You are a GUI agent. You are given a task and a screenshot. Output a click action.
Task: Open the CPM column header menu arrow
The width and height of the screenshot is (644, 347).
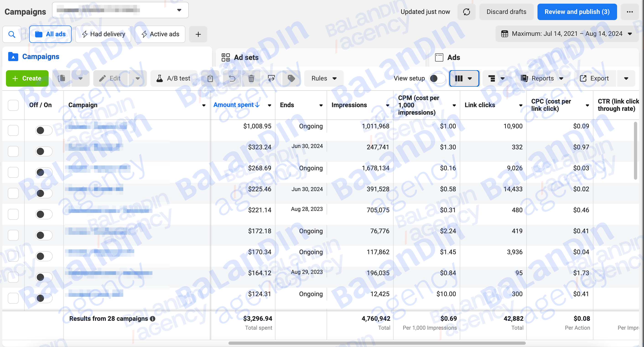pos(454,105)
